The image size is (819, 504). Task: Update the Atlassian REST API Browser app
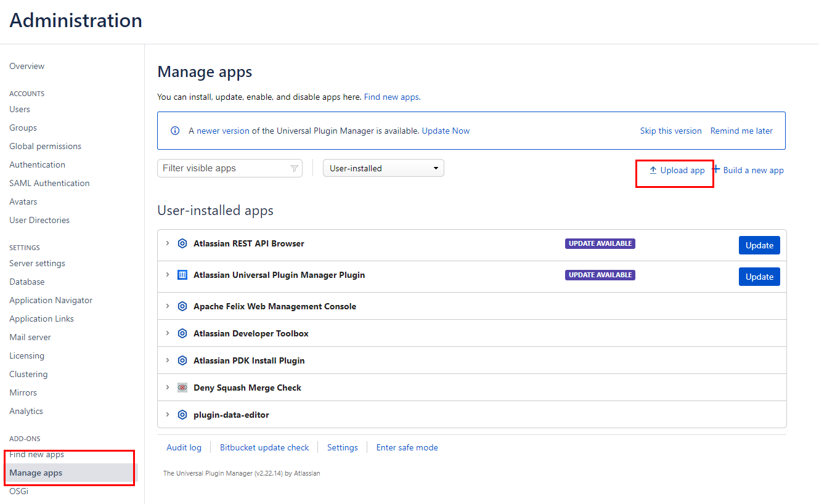pyautogui.click(x=759, y=245)
